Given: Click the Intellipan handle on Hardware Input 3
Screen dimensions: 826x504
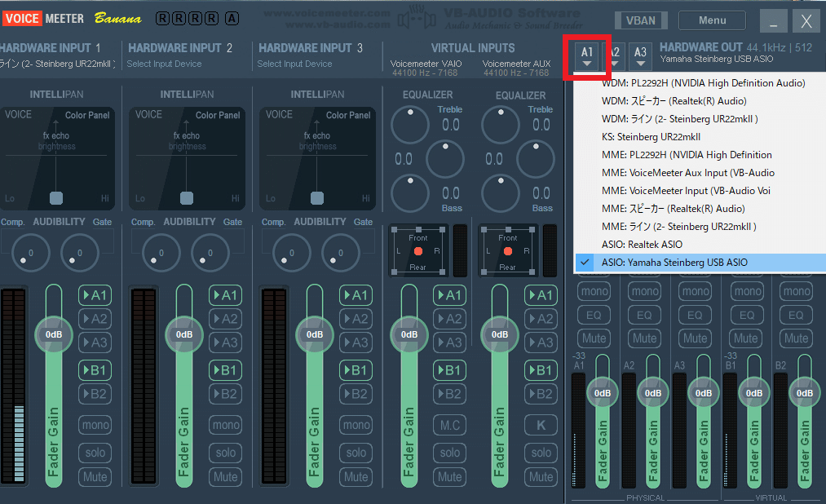Looking at the screenshot, I should pyautogui.click(x=317, y=198).
